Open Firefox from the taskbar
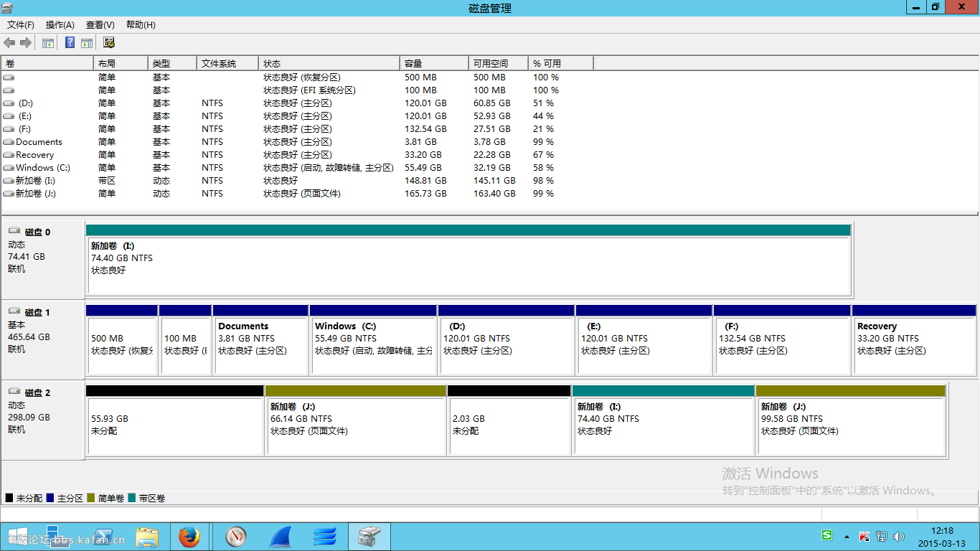The height and width of the screenshot is (551, 980). pyautogui.click(x=189, y=537)
